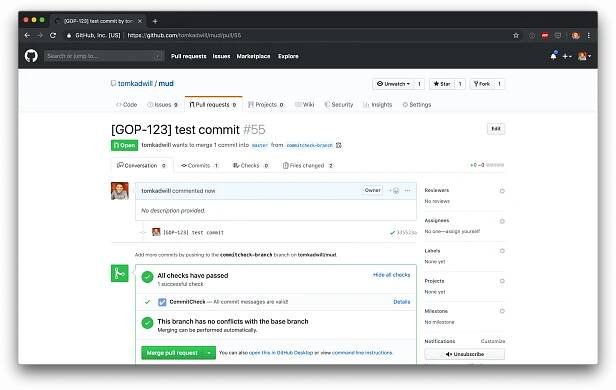Open a new browser tab with plus
Image resolution: width=616 pixels, height=390 pixels.
[155, 21]
